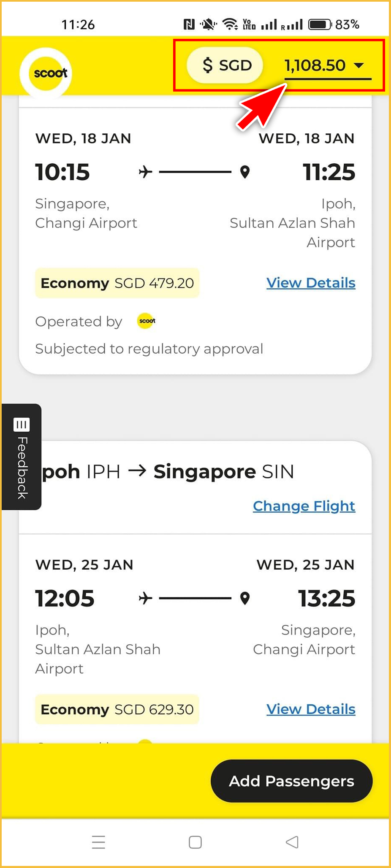Tap the airplane icon on 10:15 flight

click(145, 172)
